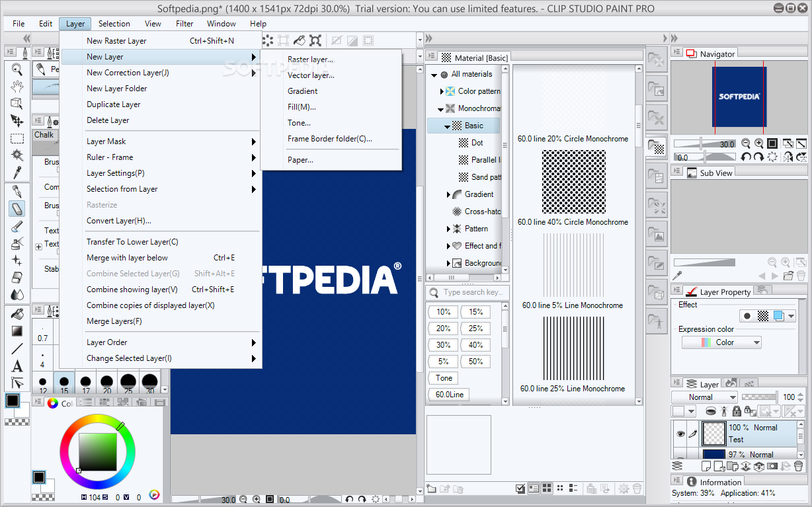Delete layer using Layer panel trash icon
This screenshot has width=812, height=507.
click(x=798, y=466)
